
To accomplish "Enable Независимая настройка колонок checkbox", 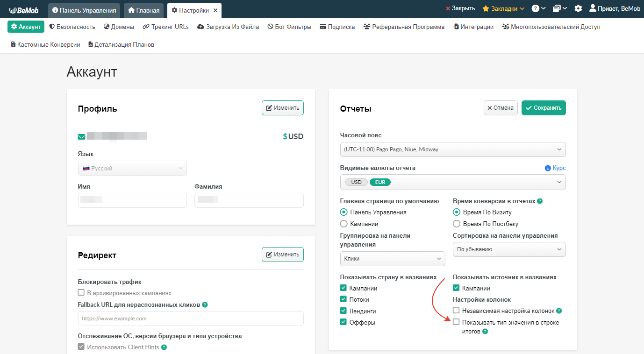I will [456, 311].
